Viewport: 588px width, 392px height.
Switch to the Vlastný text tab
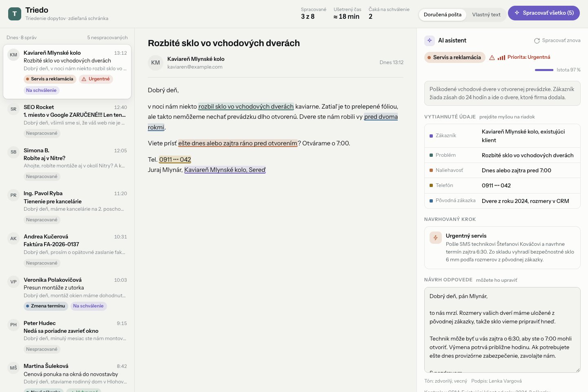pos(486,15)
